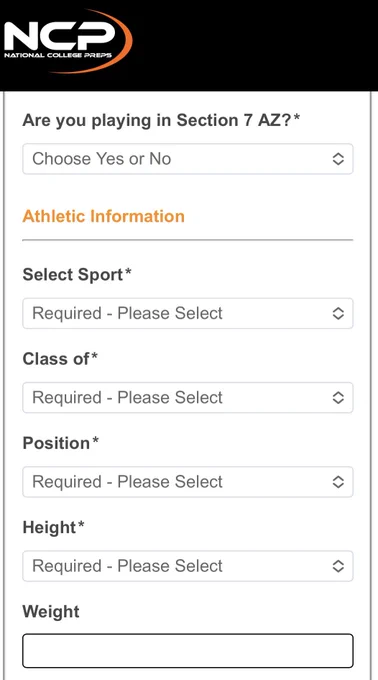Open the Position dropdown box
The height and width of the screenshot is (680, 378).
pyautogui.click(x=188, y=482)
